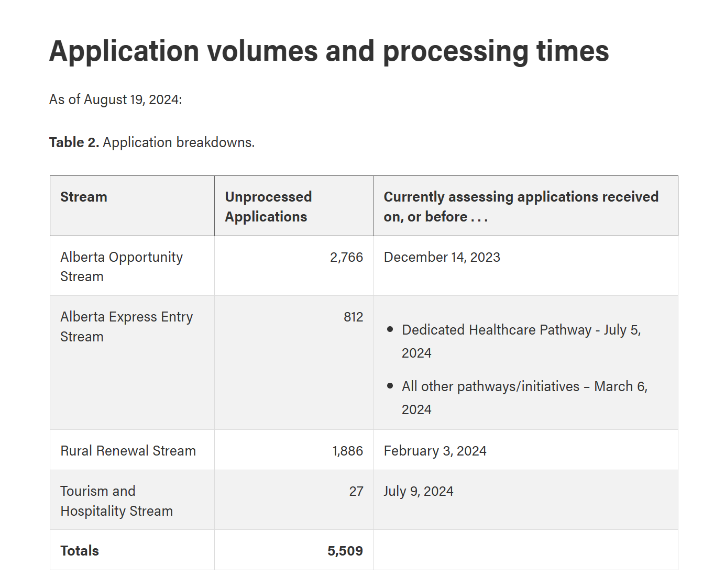Select the 'As of August 19, 2024:' text

pyautogui.click(x=116, y=99)
